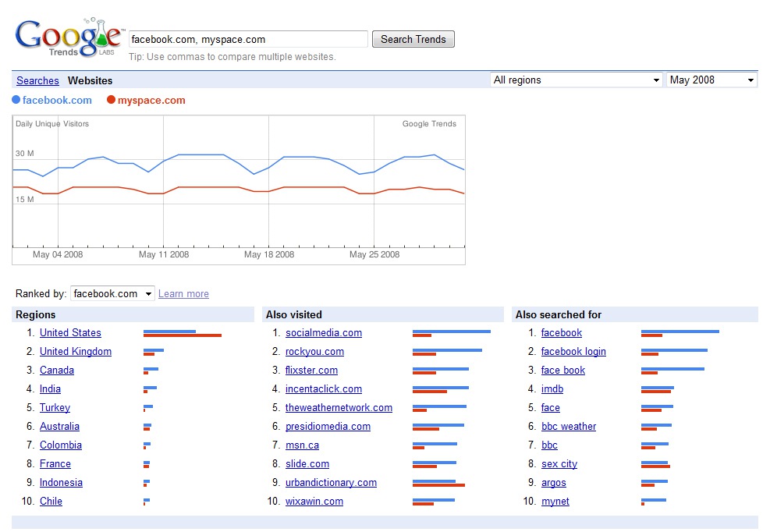Open the Australia region link

coord(59,427)
